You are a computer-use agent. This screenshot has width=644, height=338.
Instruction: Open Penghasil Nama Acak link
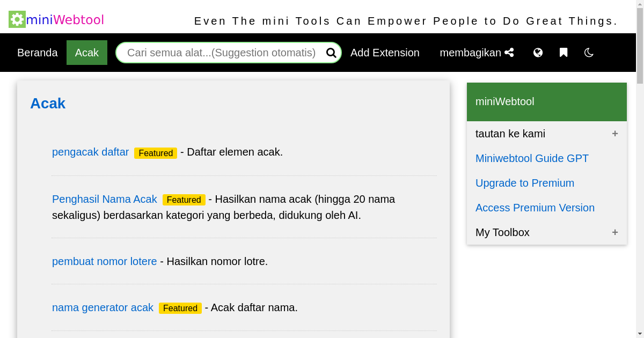(x=105, y=199)
